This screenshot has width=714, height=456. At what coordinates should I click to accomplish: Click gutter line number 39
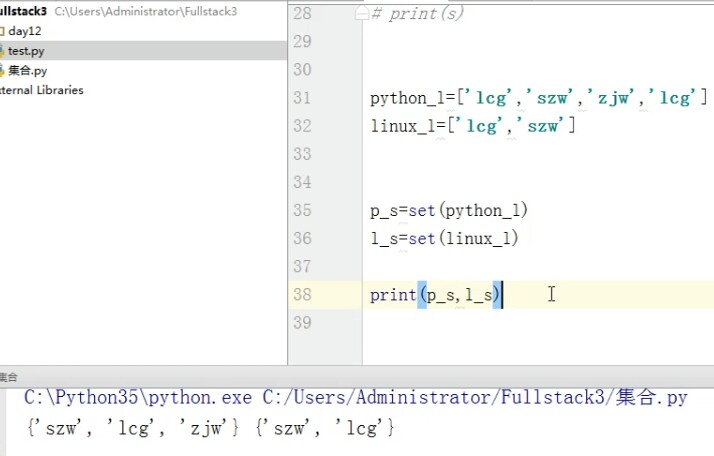(302, 323)
